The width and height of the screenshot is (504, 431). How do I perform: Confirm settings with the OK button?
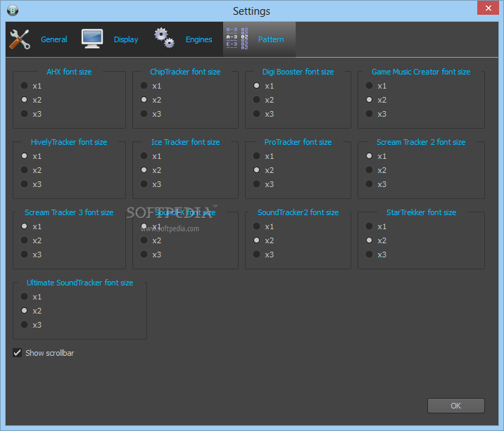click(456, 406)
